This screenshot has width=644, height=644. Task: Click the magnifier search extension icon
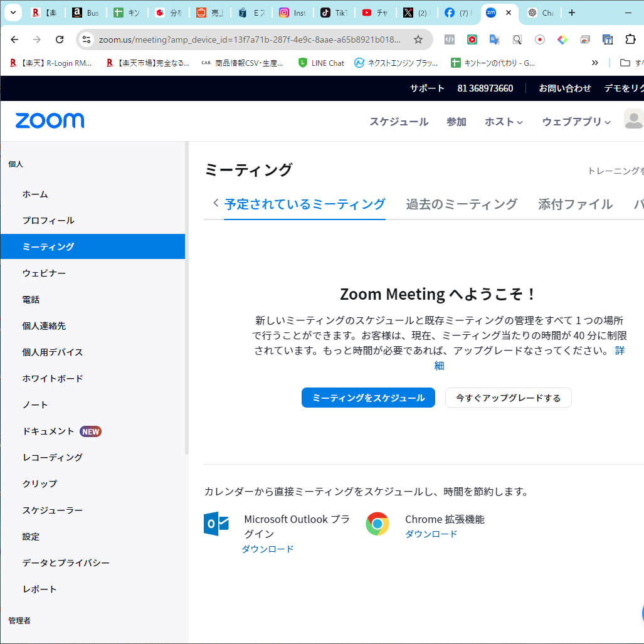517,40
